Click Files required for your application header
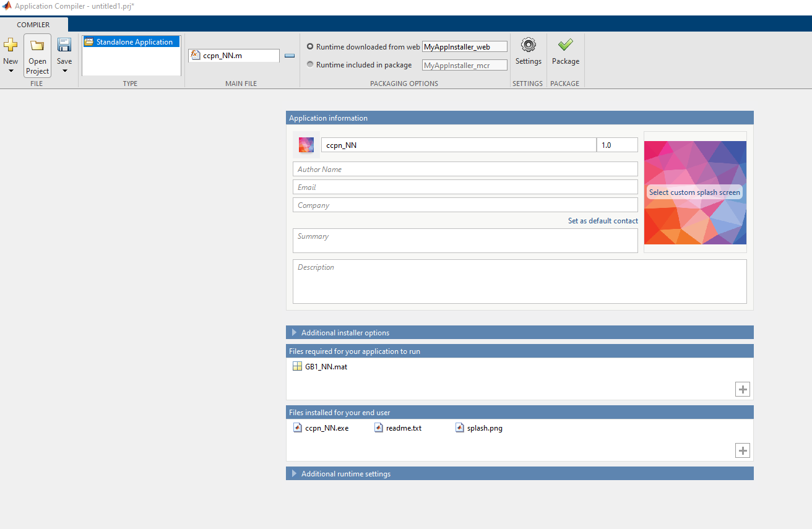The image size is (812, 529). click(x=520, y=351)
